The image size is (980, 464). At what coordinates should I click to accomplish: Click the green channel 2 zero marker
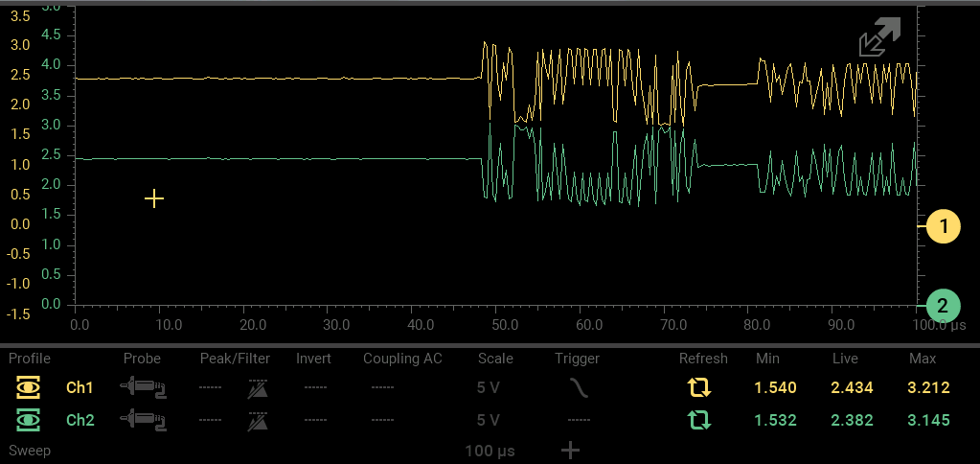point(943,306)
